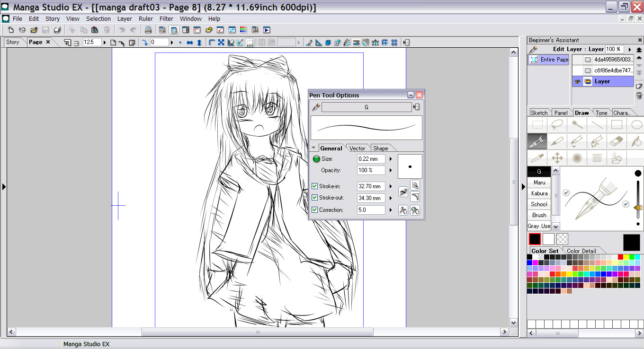Viewport: 644px width, 349px height.
Task: Open the Ruler menu
Action: (146, 19)
